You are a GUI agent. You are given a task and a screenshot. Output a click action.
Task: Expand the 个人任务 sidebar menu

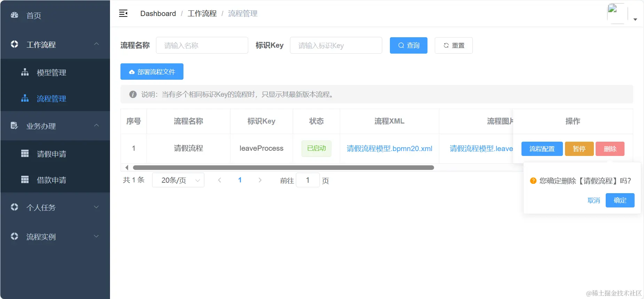point(96,207)
